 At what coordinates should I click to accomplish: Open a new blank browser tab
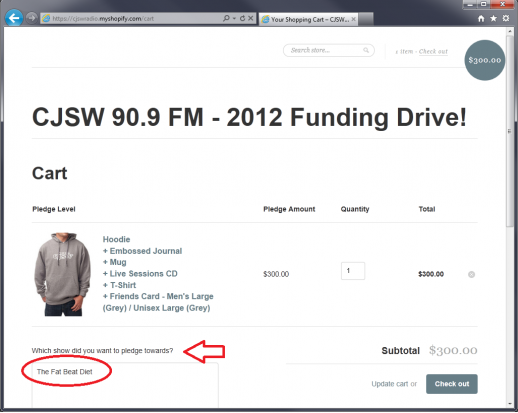tap(366, 19)
